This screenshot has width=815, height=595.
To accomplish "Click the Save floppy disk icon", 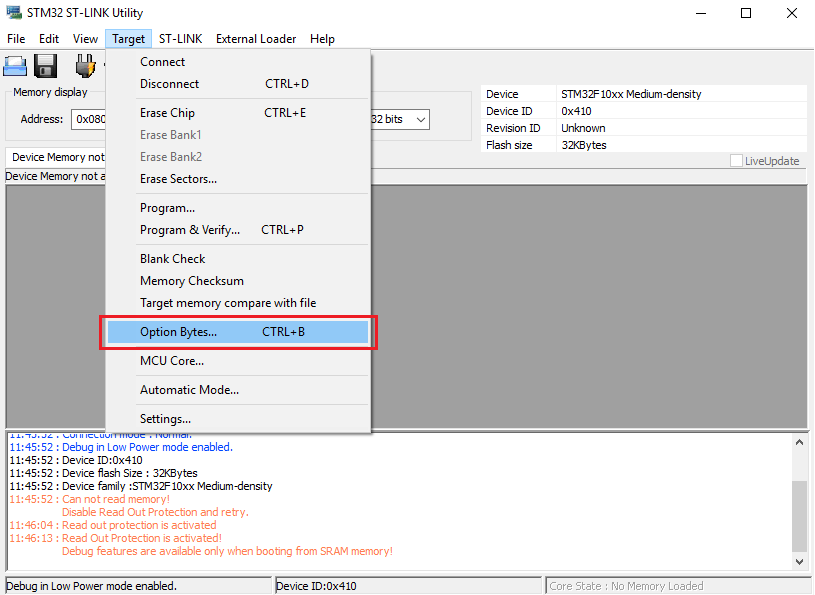I will coord(45,67).
